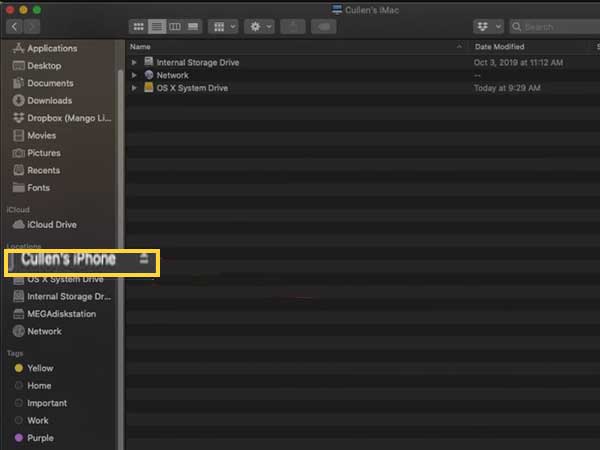The image size is (600, 450).
Task: Select the Important tag
Action: pos(41,403)
